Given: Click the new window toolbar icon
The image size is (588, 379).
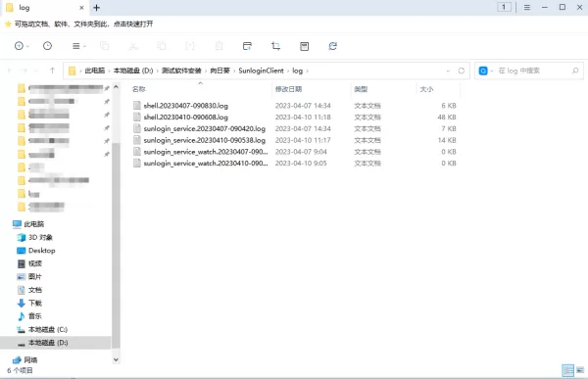Looking at the screenshot, I should [x=247, y=46].
